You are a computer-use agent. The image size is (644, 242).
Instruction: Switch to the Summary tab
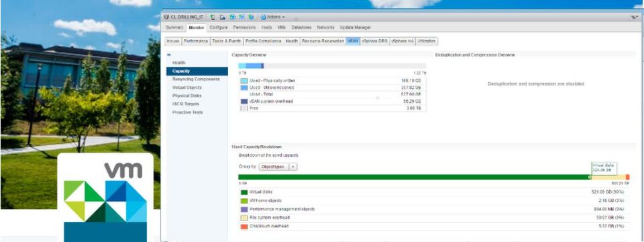pos(174,28)
